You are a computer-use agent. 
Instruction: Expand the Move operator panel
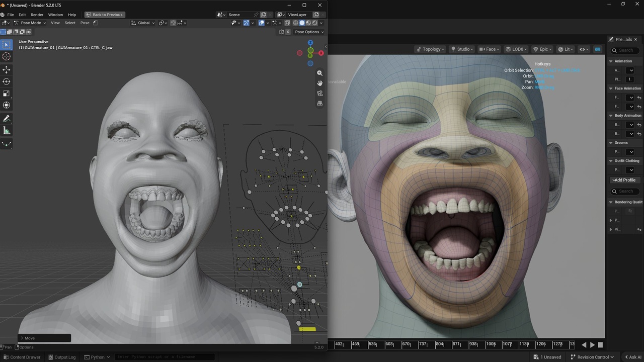(44, 338)
